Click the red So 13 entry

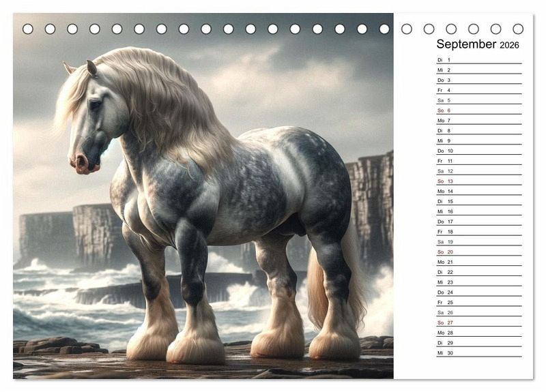point(478,181)
